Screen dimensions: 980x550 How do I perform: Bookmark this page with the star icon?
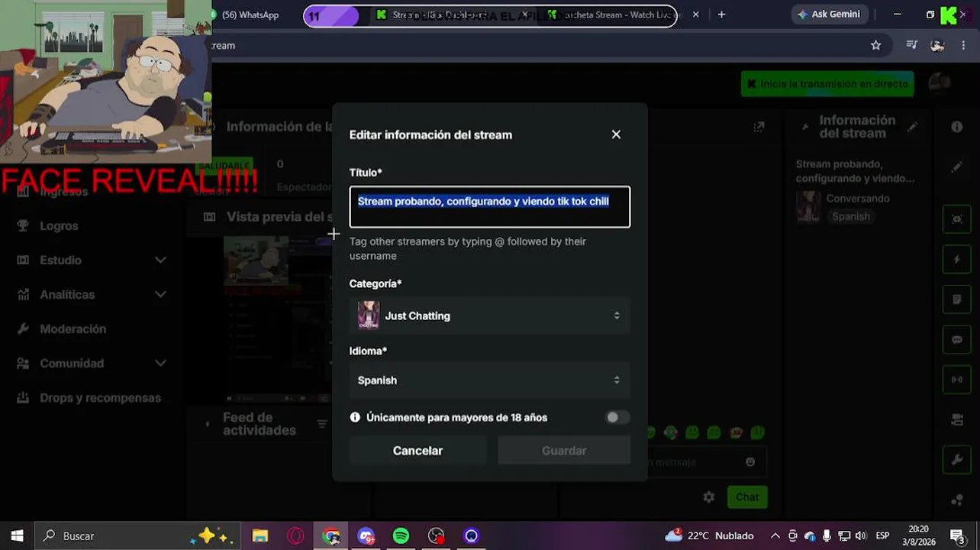(876, 45)
